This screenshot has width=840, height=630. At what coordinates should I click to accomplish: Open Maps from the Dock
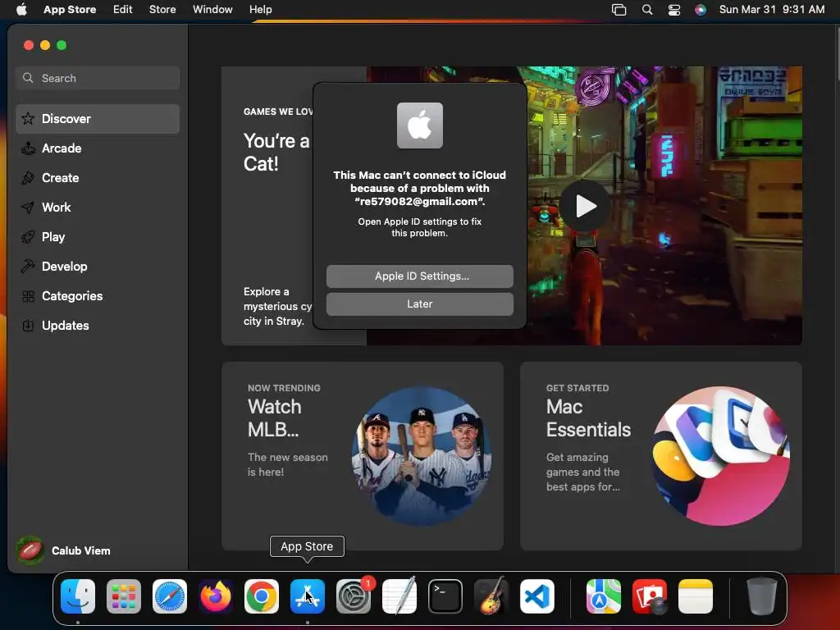coord(603,596)
